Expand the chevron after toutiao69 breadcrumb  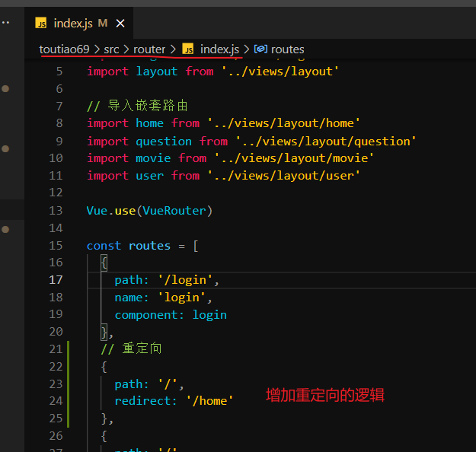pos(97,49)
